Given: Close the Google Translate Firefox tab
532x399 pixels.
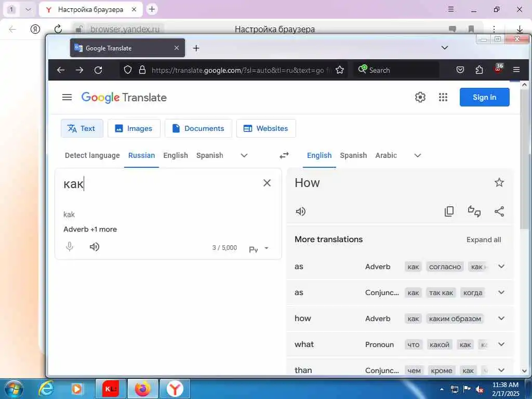Looking at the screenshot, I should [x=177, y=48].
